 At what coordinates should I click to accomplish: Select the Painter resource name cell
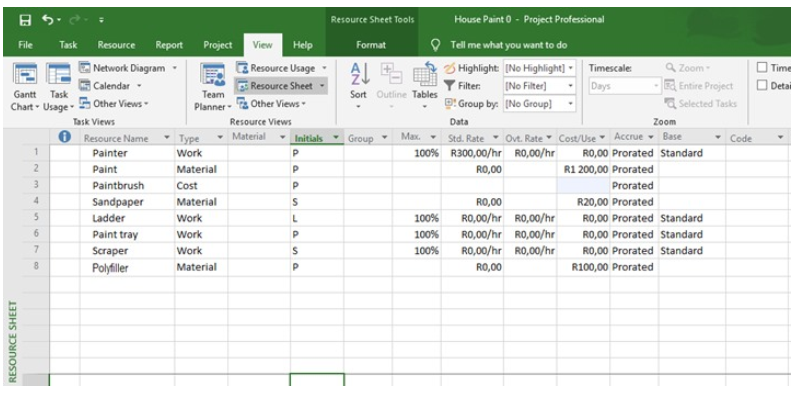(x=127, y=153)
